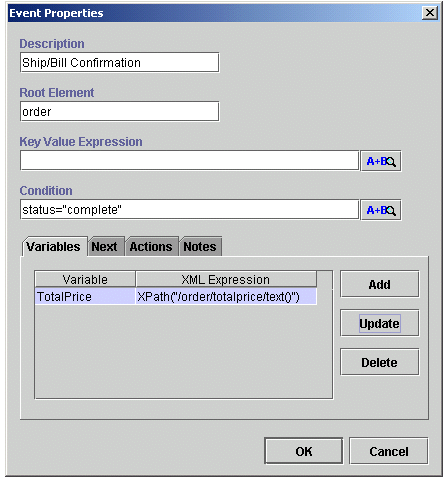Click the empty Key Value Expression field
446x479 pixels.
pyautogui.click(x=190, y=160)
